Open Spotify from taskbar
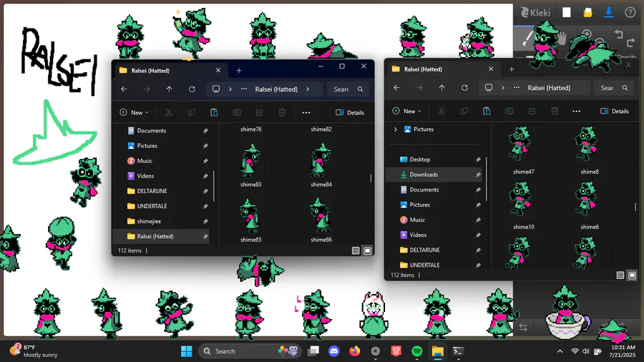 pyautogui.click(x=417, y=351)
